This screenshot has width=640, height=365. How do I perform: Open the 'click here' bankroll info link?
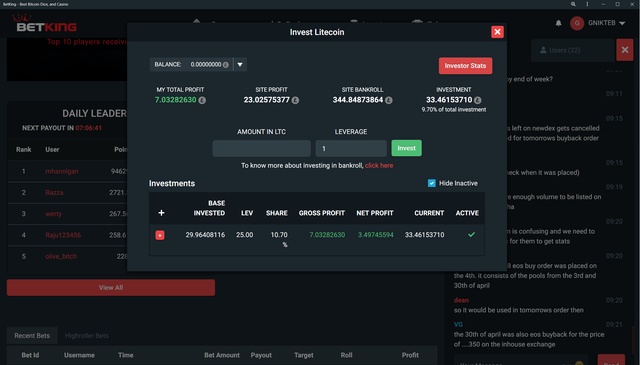coord(379,165)
